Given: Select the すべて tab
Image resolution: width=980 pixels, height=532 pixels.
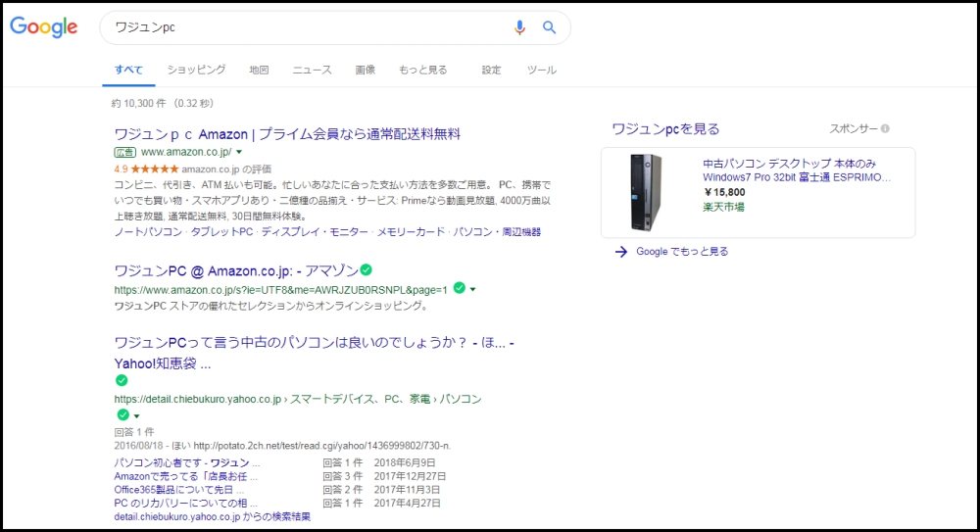Looking at the screenshot, I should pos(128,70).
